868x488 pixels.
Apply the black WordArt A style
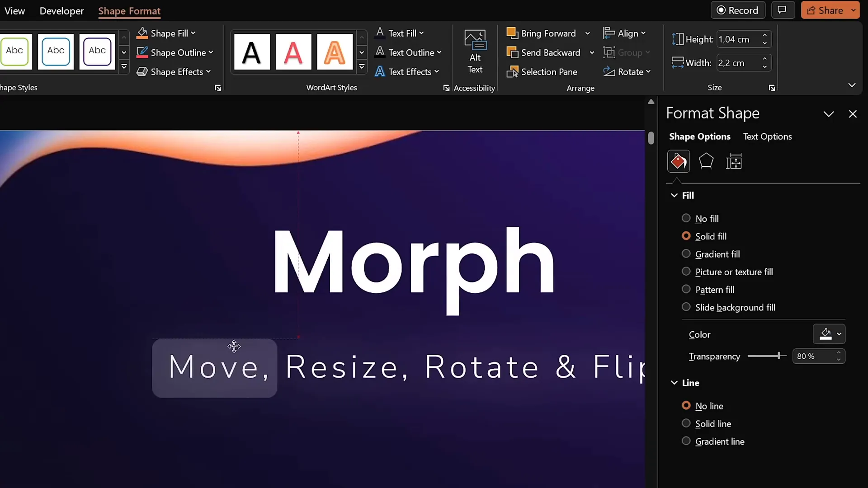click(x=252, y=52)
